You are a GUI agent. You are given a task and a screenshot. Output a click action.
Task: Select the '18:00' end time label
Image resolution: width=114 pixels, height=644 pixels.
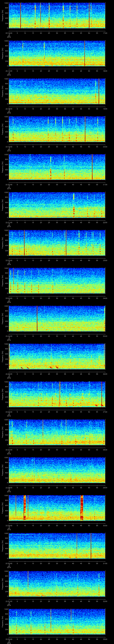coord(105,71)
